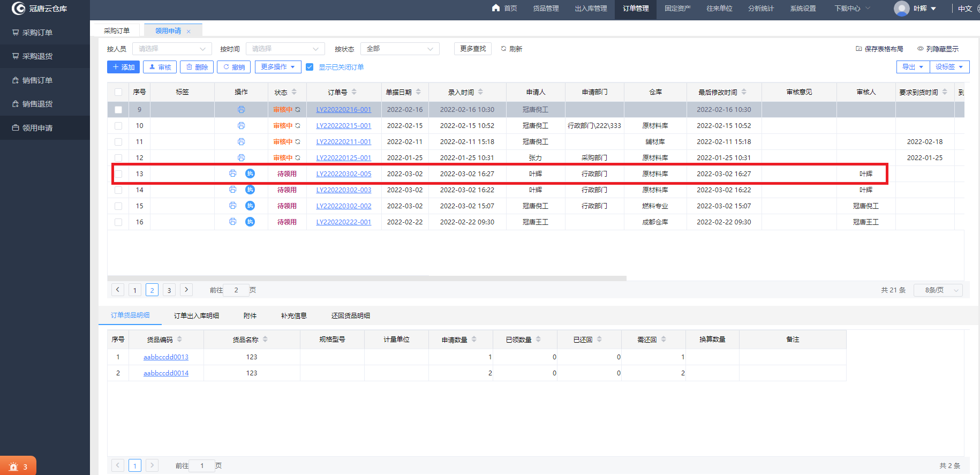Image resolution: width=980 pixels, height=475 pixels.
Task: Open the 首页 home icon in top navigation
Action: [x=496, y=8]
